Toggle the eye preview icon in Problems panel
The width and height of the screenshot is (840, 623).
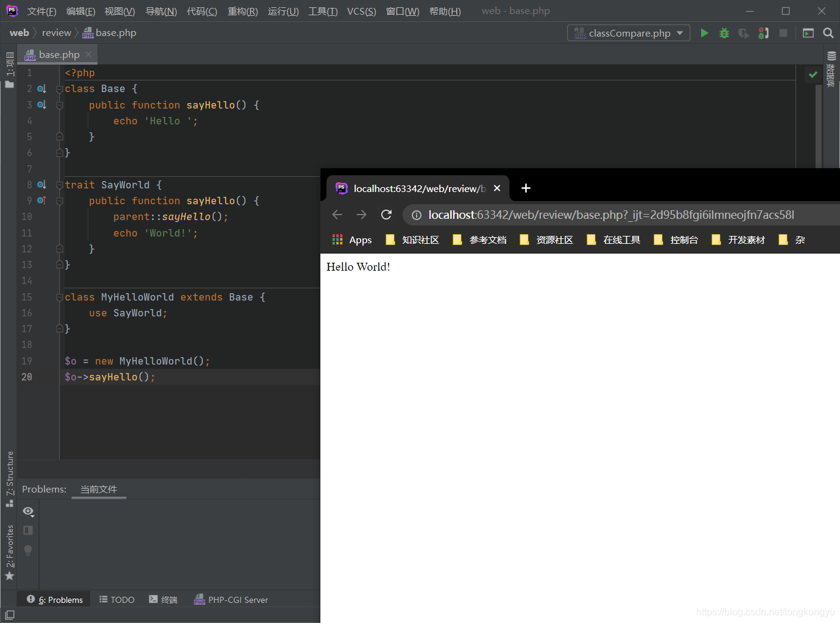pyautogui.click(x=28, y=511)
